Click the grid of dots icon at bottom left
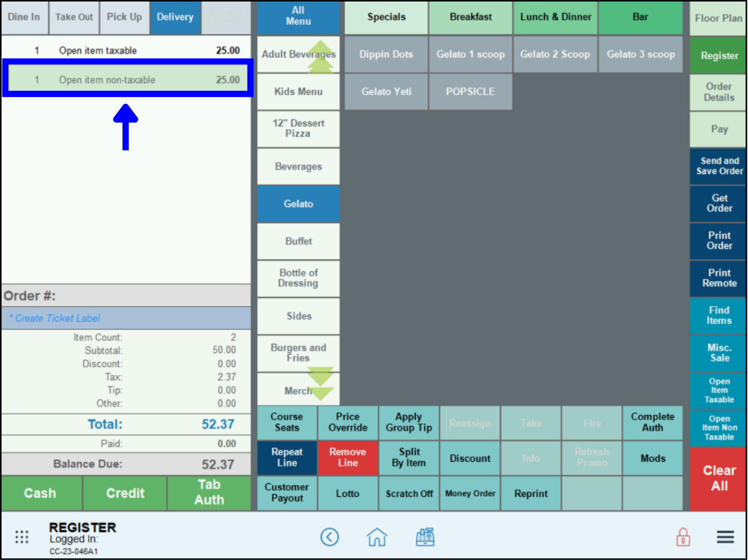The image size is (748, 560). (22, 537)
